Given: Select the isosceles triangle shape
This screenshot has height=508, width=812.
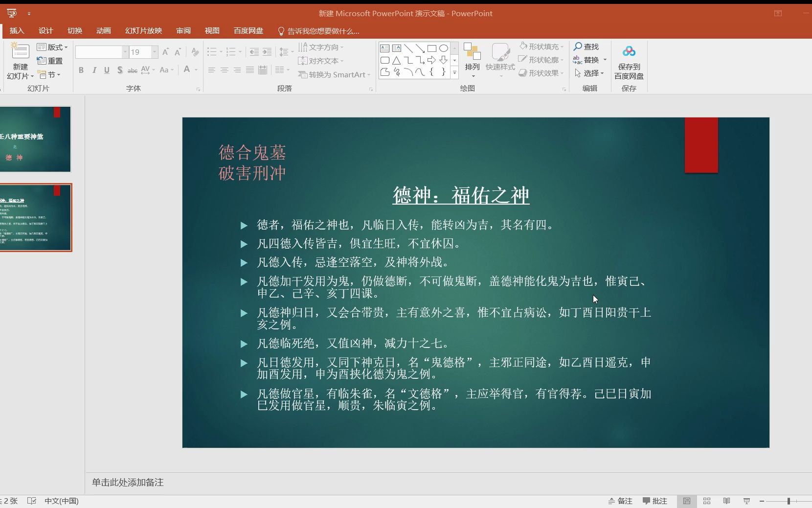Looking at the screenshot, I should click(x=397, y=60).
